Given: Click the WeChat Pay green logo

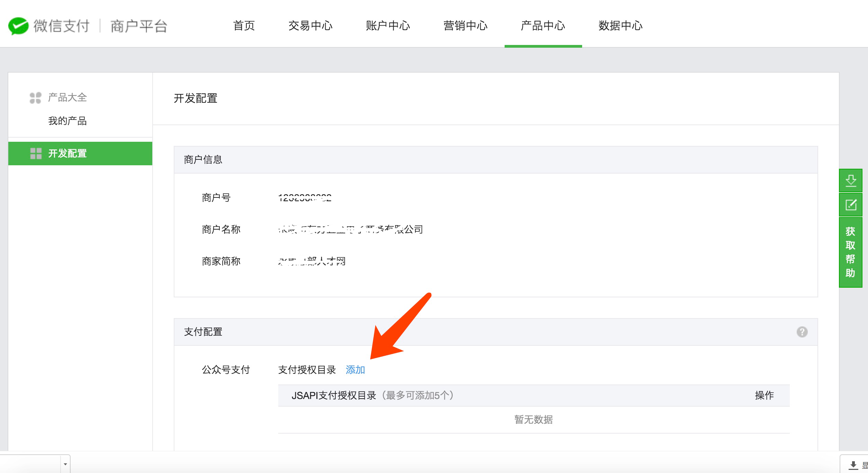Looking at the screenshot, I should (18, 26).
